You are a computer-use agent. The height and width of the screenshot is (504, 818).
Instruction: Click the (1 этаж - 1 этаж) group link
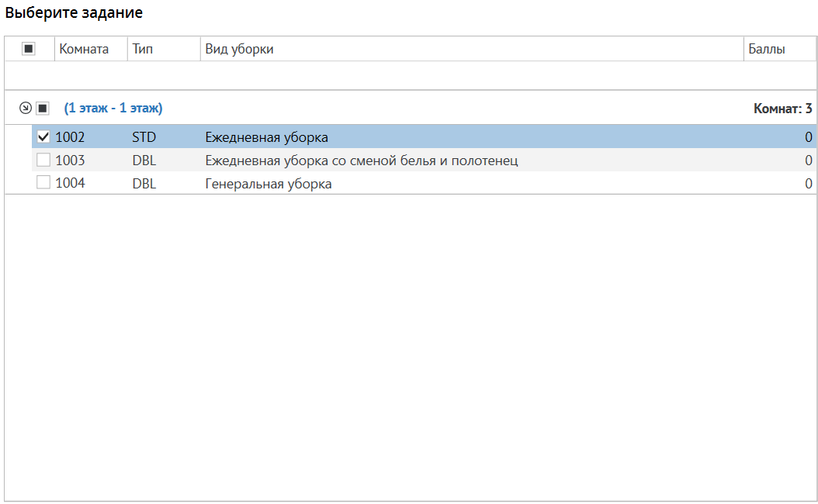[113, 108]
